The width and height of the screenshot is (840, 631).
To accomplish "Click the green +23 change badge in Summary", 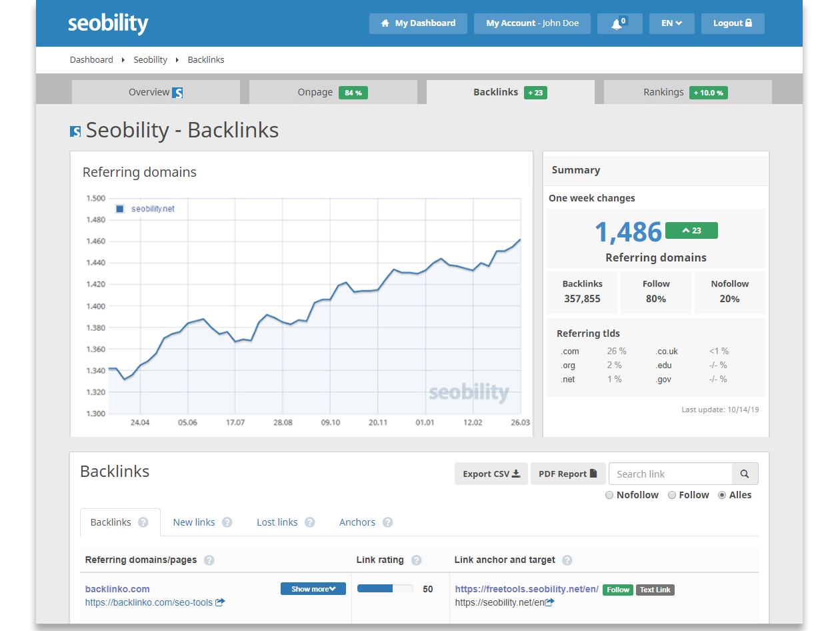I will tap(691, 231).
